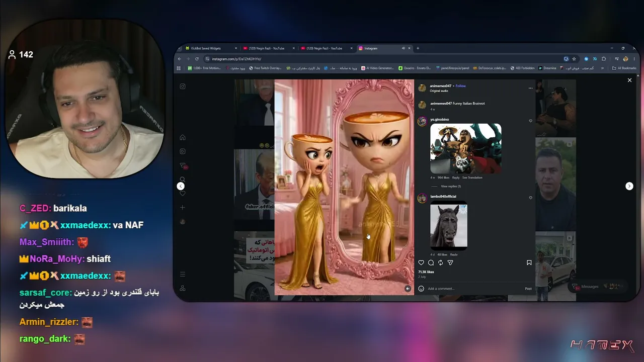Image resolution: width=644 pixels, height=362 pixels.
Task: Switch to the first Negin Fazli YouTube tab
Action: [x=268, y=48]
